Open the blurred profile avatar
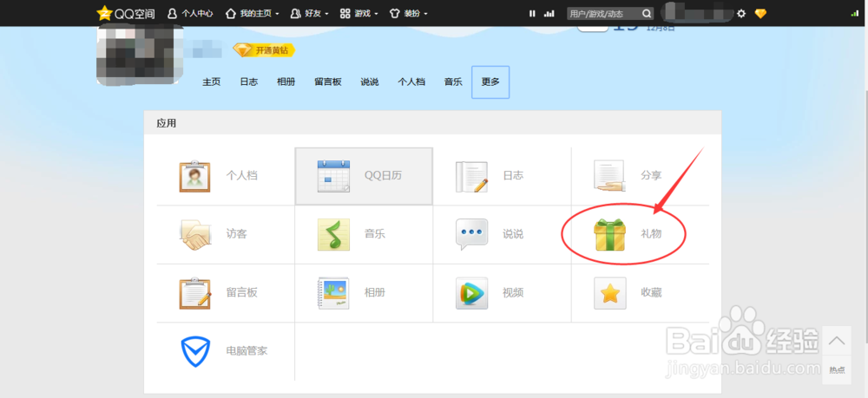Viewport: 868px width, 398px height. [140, 54]
